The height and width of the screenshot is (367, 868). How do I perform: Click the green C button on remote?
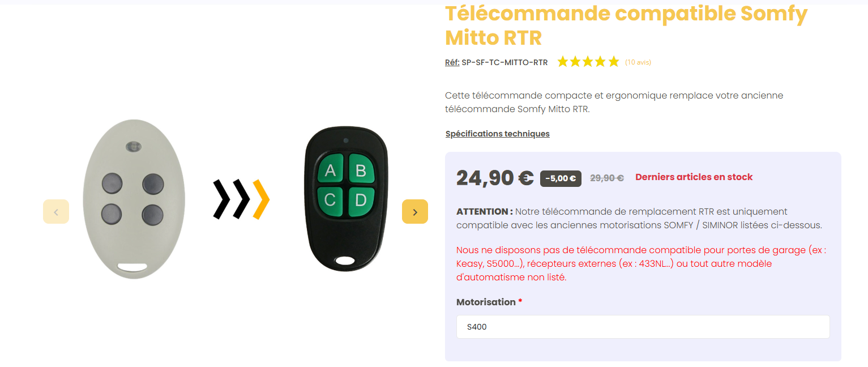pos(331,199)
